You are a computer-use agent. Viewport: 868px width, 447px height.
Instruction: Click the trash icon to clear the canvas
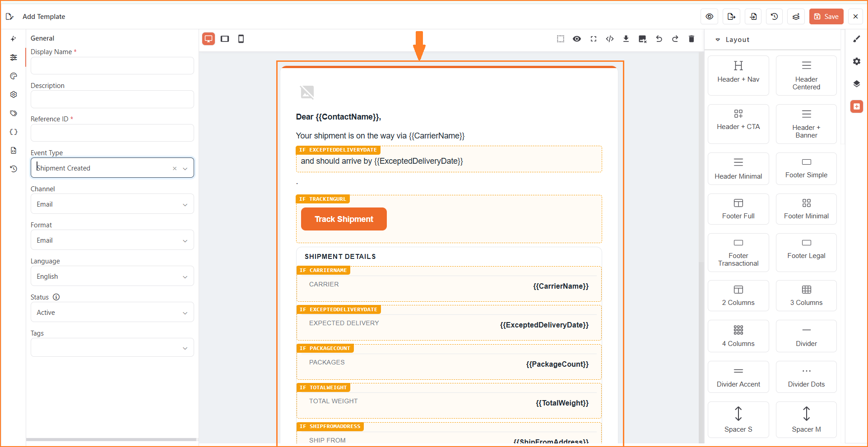tap(692, 39)
